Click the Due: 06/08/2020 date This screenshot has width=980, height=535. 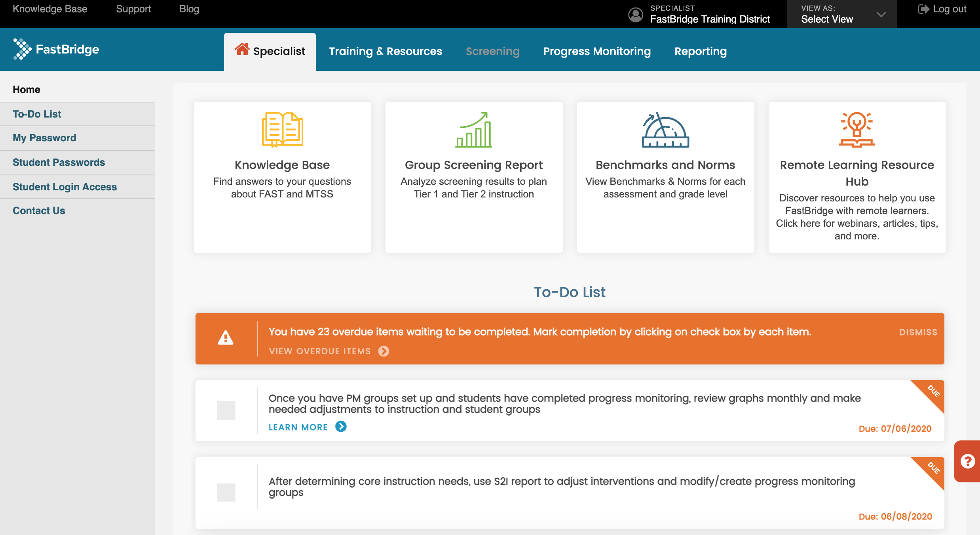click(895, 516)
